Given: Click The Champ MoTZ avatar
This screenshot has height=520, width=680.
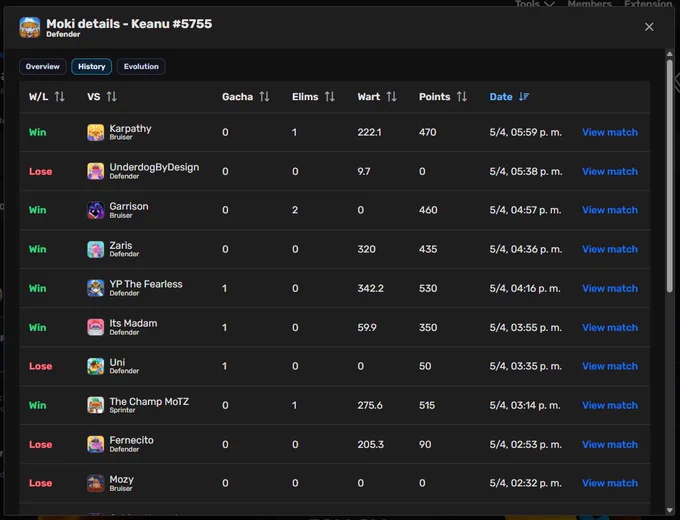Looking at the screenshot, I should 95,405.
